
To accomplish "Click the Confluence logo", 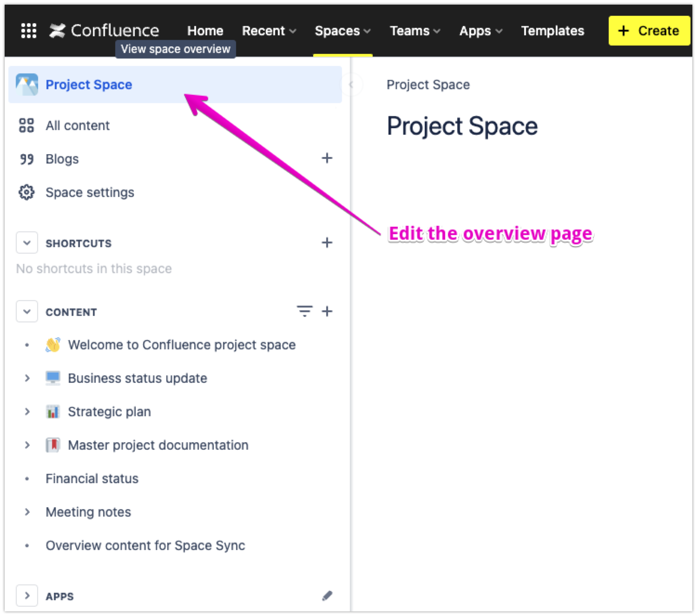I will click(105, 31).
